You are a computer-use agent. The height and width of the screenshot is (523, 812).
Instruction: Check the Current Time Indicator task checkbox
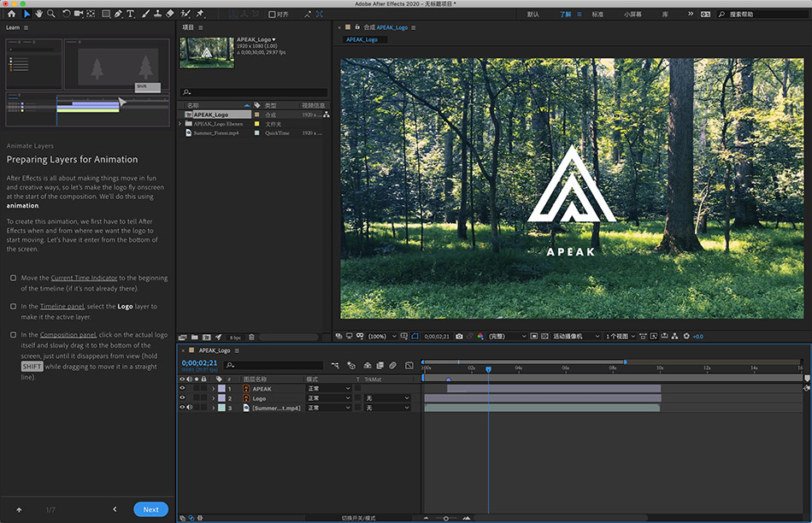[x=14, y=278]
